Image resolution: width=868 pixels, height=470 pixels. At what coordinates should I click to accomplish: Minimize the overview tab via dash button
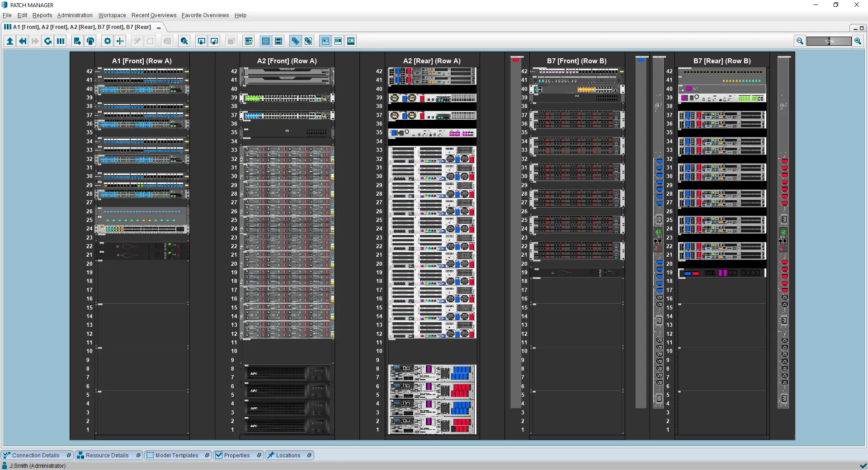tap(159, 28)
